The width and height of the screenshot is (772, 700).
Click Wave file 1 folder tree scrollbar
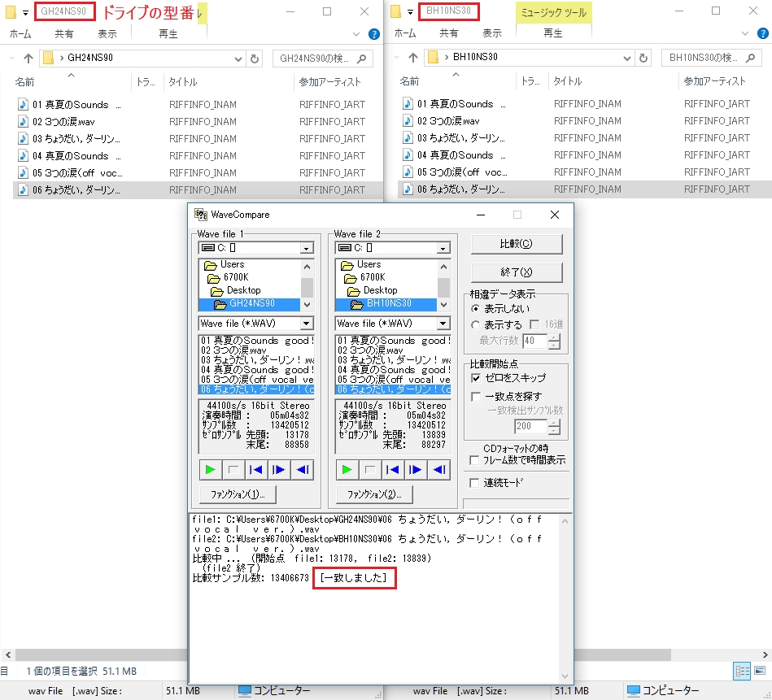307,285
